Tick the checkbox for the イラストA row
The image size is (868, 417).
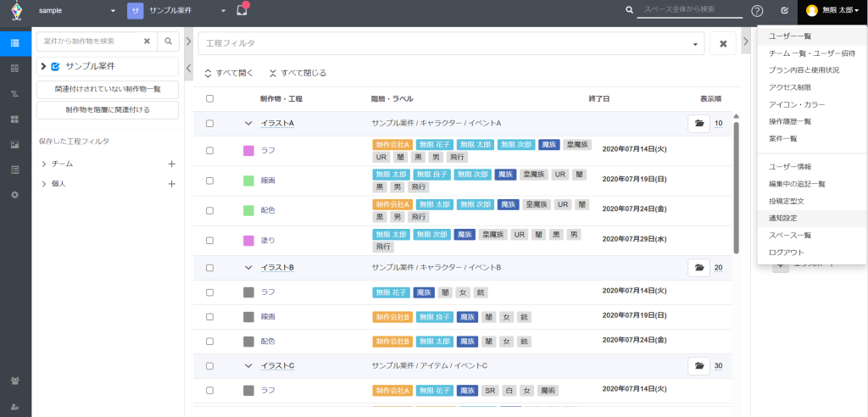(209, 124)
